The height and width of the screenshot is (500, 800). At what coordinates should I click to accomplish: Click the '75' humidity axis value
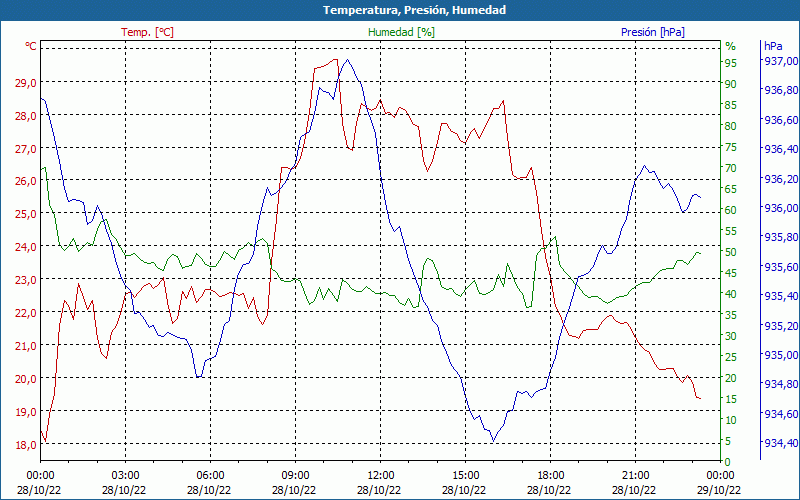pos(731,147)
